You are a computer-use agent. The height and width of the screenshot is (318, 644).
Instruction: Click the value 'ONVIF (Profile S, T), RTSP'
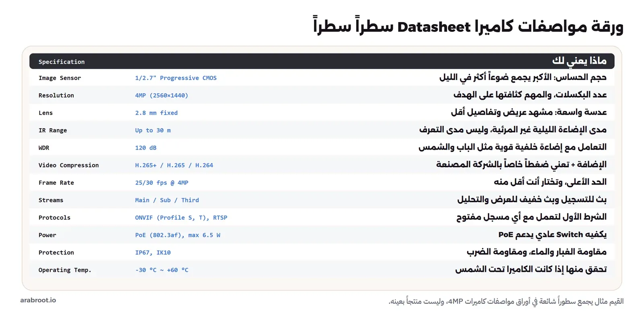[x=181, y=218]
